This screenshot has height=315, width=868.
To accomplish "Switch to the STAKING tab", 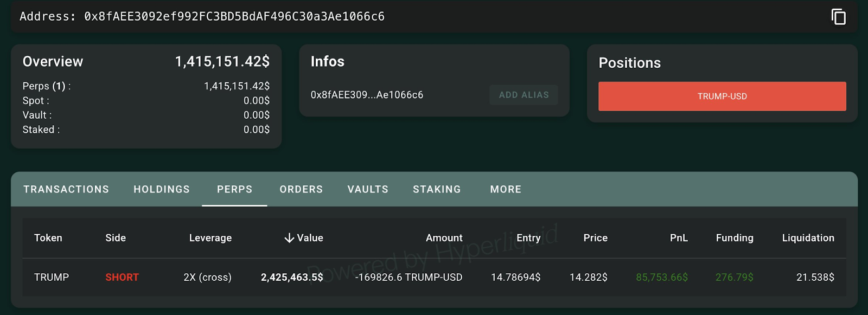I will point(437,189).
